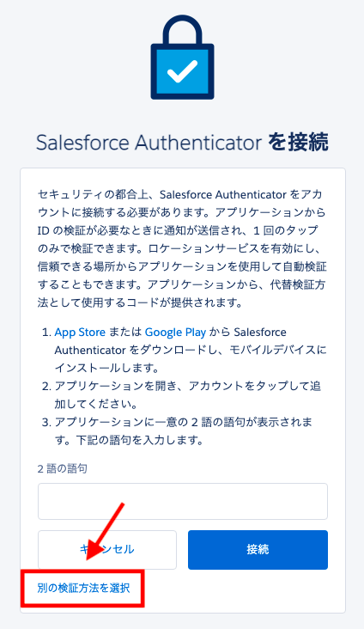Click the blue 接続 button
Image resolution: width=364 pixels, height=629 pixels.
click(258, 550)
